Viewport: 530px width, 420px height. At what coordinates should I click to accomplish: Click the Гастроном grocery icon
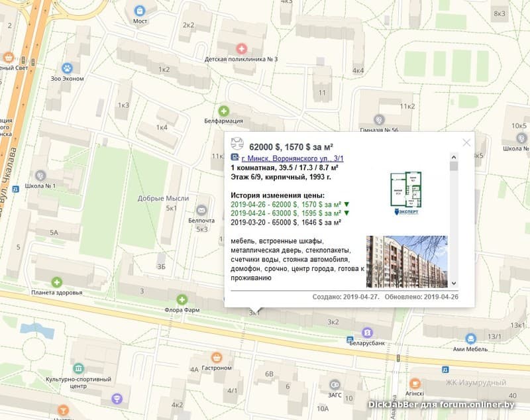click(217, 358)
